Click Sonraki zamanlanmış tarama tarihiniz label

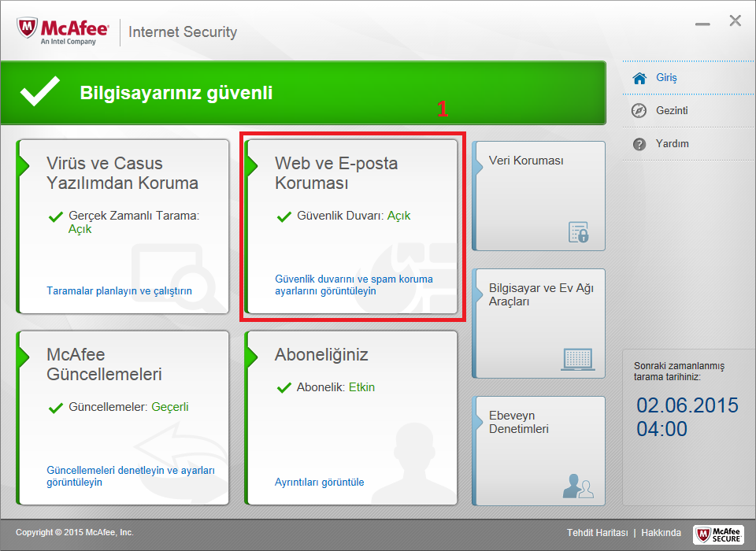pyautogui.click(x=679, y=372)
